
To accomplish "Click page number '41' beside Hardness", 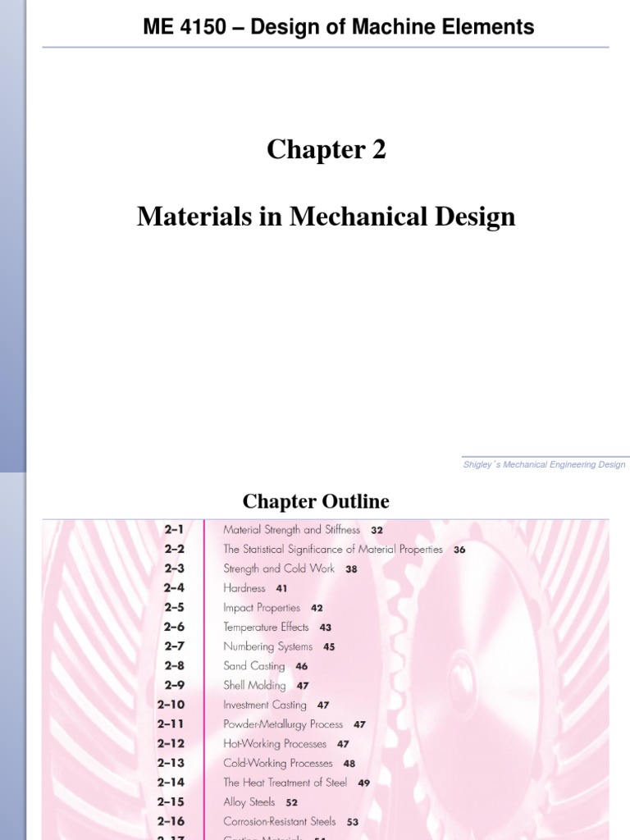I will point(281,588).
